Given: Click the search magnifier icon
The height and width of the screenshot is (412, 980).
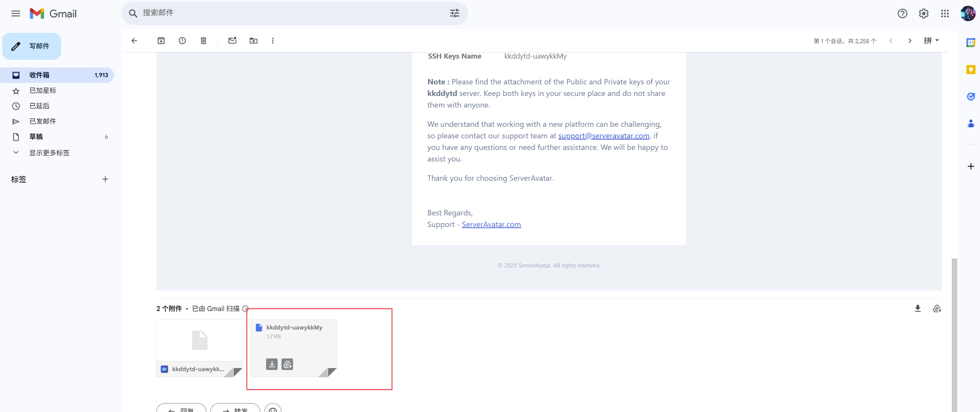Looking at the screenshot, I should click(x=133, y=13).
